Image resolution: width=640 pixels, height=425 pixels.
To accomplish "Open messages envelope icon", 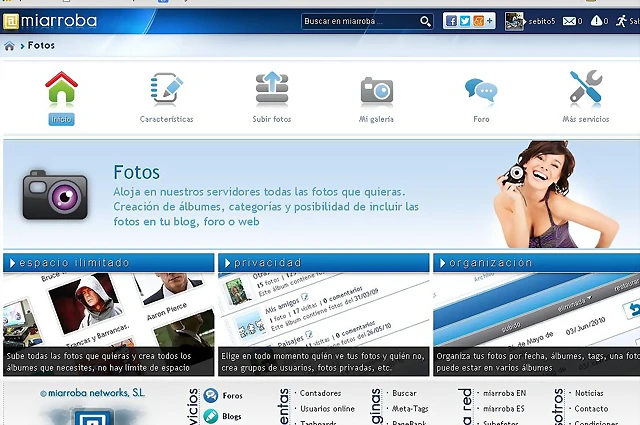I will point(569,21).
